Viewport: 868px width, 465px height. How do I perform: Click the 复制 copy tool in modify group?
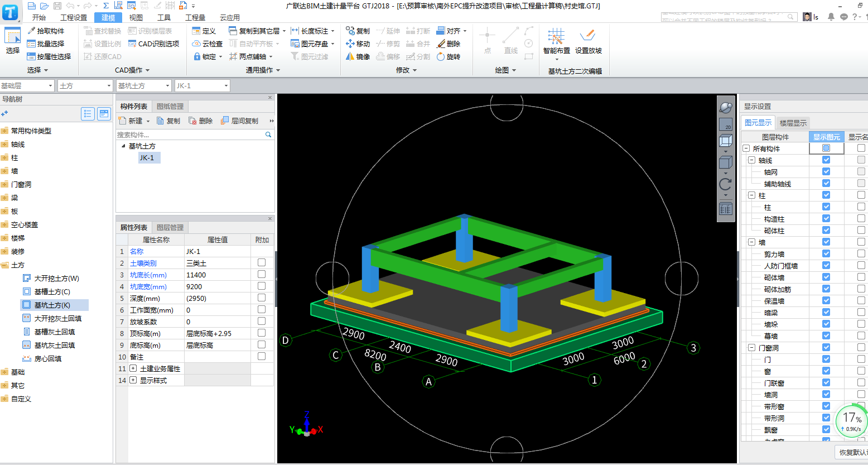point(358,31)
